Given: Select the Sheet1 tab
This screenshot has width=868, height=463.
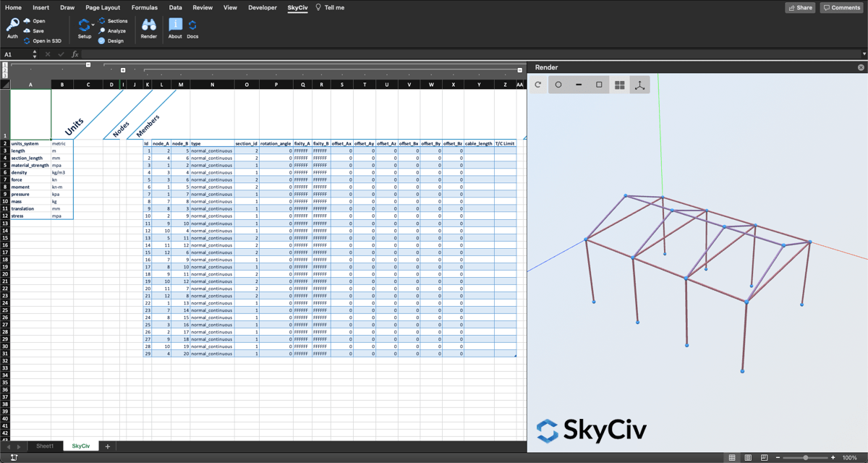Looking at the screenshot, I should point(45,446).
